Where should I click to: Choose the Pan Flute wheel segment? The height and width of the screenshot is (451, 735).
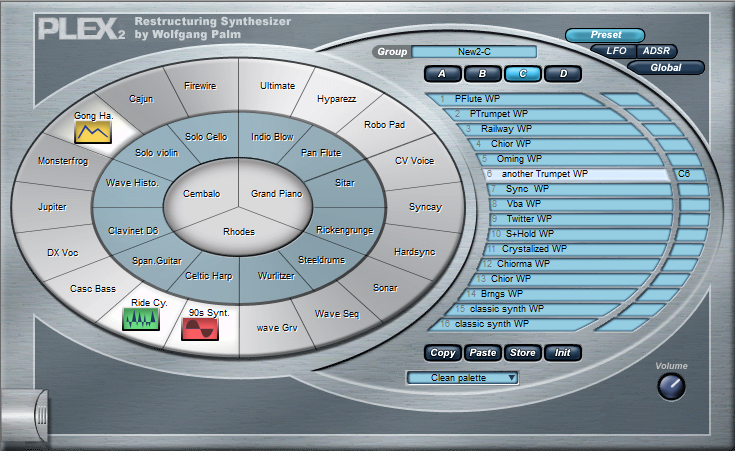pos(321,153)
